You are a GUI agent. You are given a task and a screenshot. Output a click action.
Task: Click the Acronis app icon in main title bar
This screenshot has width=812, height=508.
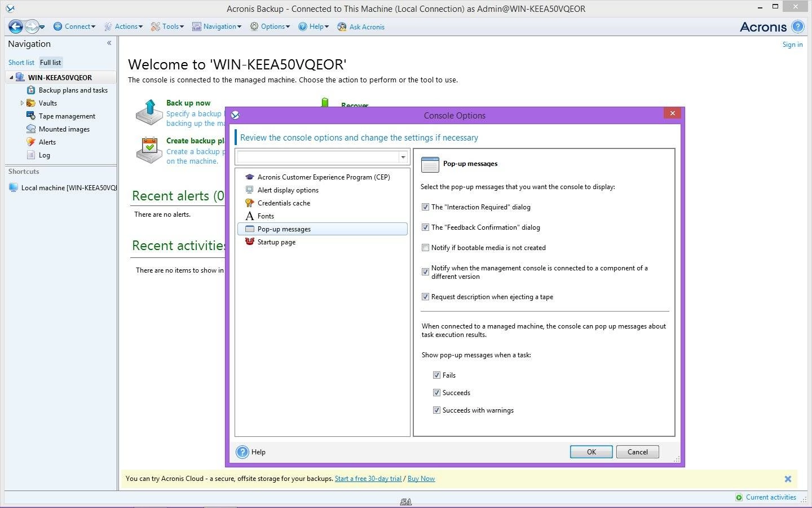[x=10, y=8]
